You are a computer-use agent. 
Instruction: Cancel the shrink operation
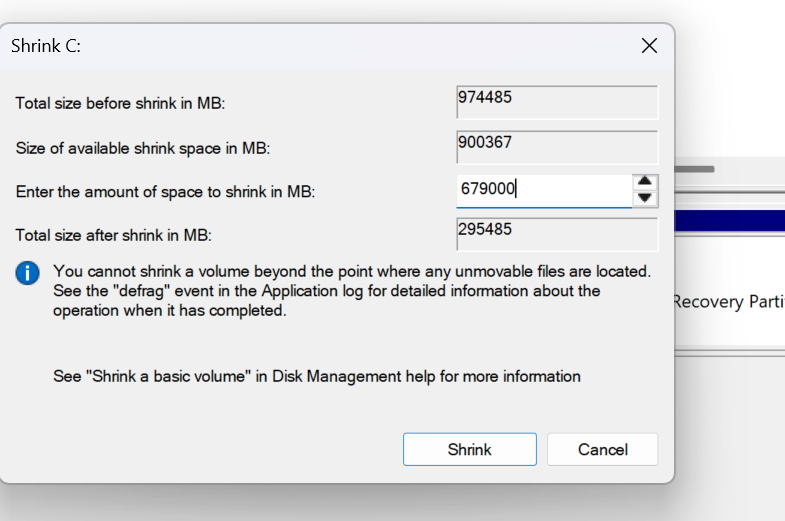pos(602,449)
